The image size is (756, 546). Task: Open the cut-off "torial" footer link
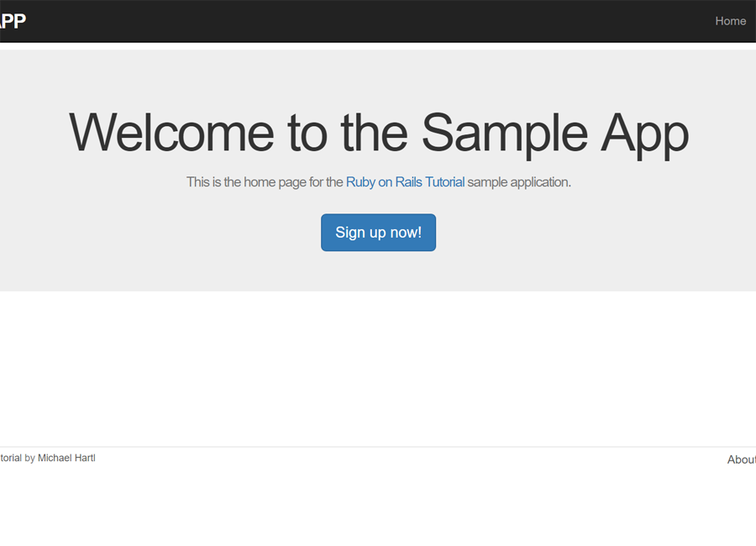[11, 458]
